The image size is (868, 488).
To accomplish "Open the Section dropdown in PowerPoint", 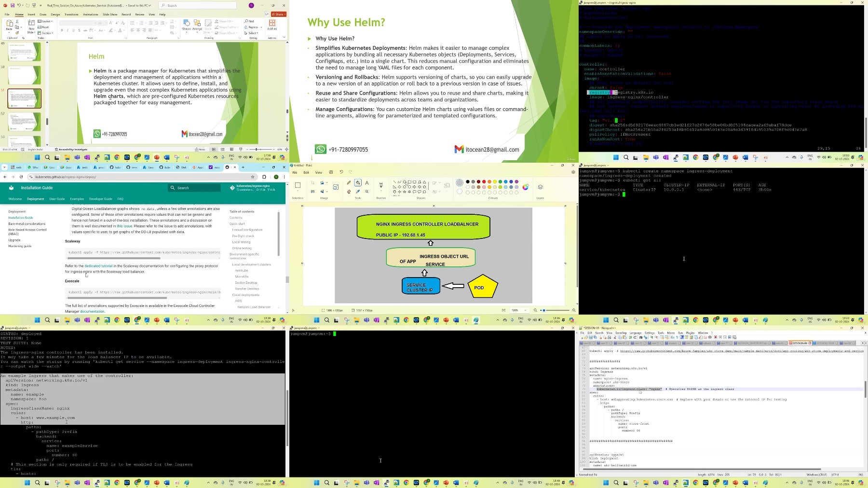I will (x=46, y=33).
